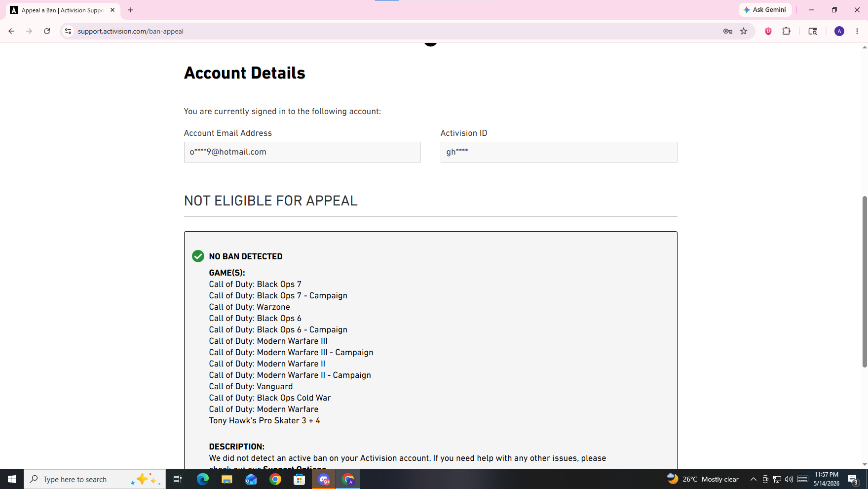Click 'Call of Duty: Black Ops Cold War'
This screenshot has height=489, width=868.
(x=270, y=398)
